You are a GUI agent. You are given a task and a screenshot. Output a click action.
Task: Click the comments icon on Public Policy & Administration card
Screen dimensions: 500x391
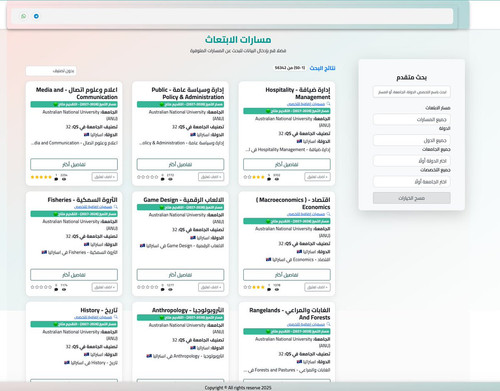[x=162, y=179]
